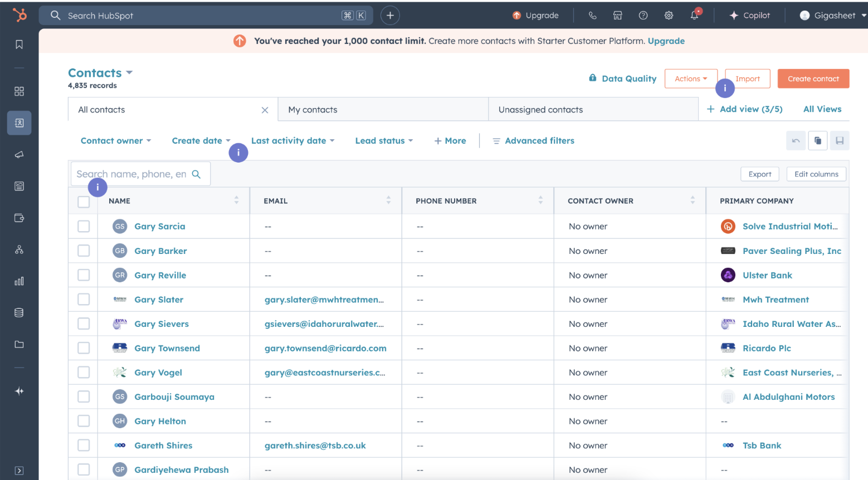Check the box for Gary Barker
868x480 pixels.
click(84, 251)
